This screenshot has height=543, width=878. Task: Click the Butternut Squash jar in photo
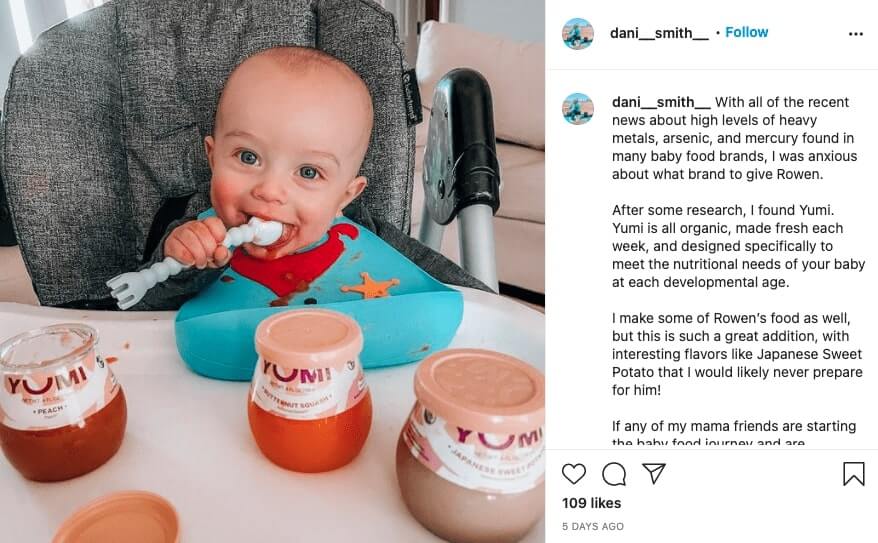[x=309, y=390]
